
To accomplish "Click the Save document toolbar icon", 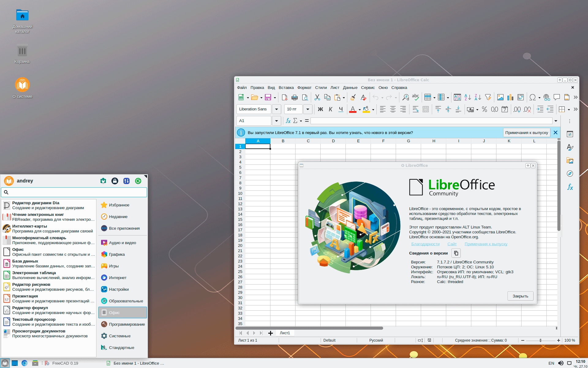I will (x=268, y=98).
